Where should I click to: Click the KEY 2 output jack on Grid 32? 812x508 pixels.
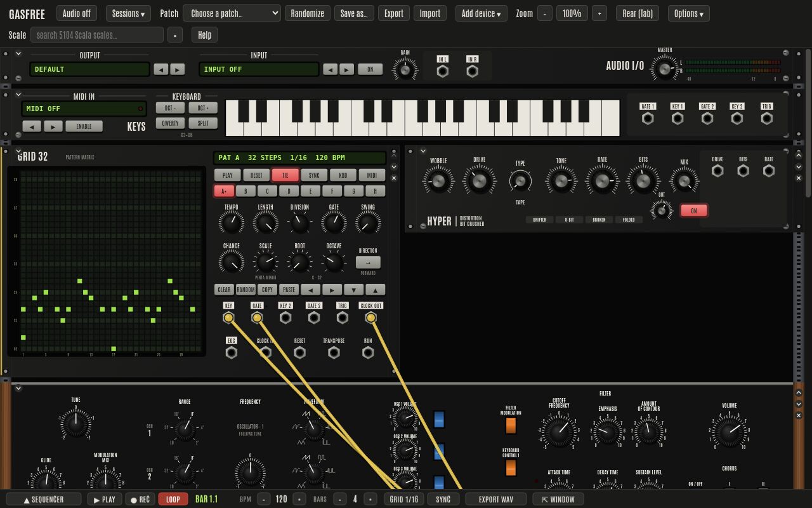pyautogui.click(x=285, y=317)
